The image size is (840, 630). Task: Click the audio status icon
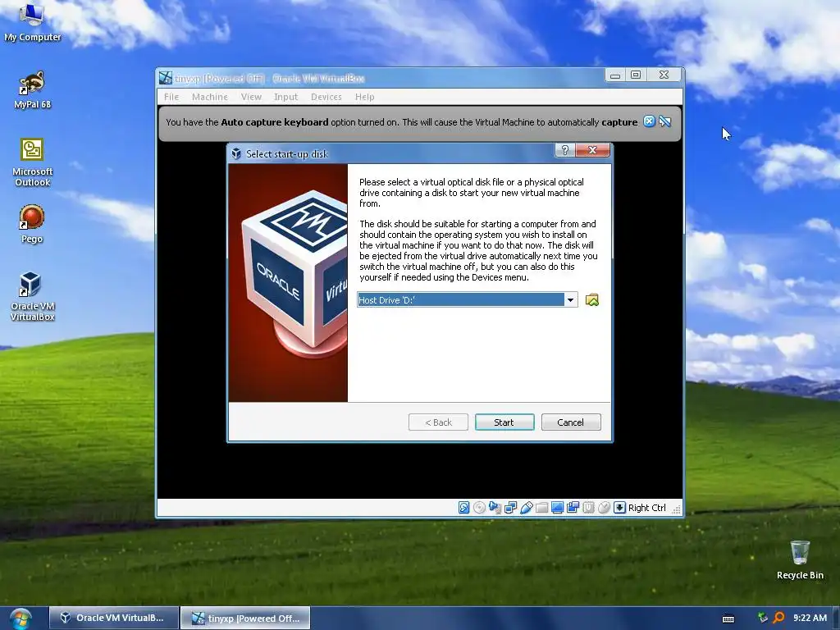495,507
